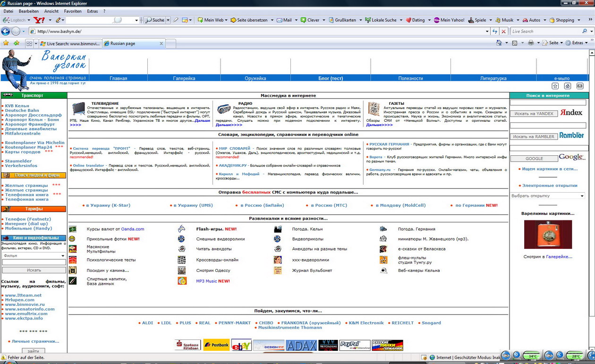This screenshot has height=364, width=595.
Task: Click the Grußkarten toolbar icon
Action: coord(331,20)
